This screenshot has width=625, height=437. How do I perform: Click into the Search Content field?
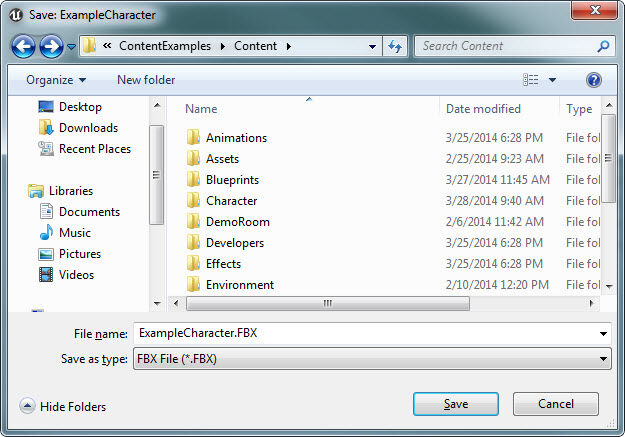506,46
